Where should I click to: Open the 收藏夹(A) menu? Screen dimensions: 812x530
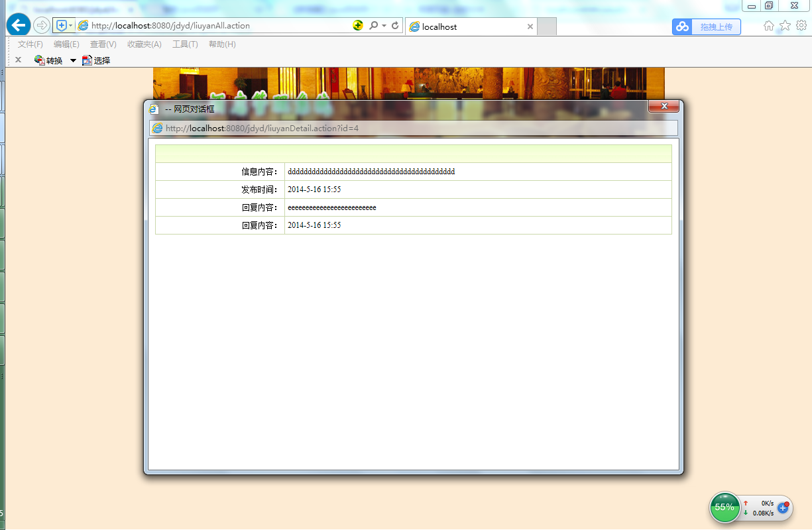pyautogui.click(x=144, y=44)
